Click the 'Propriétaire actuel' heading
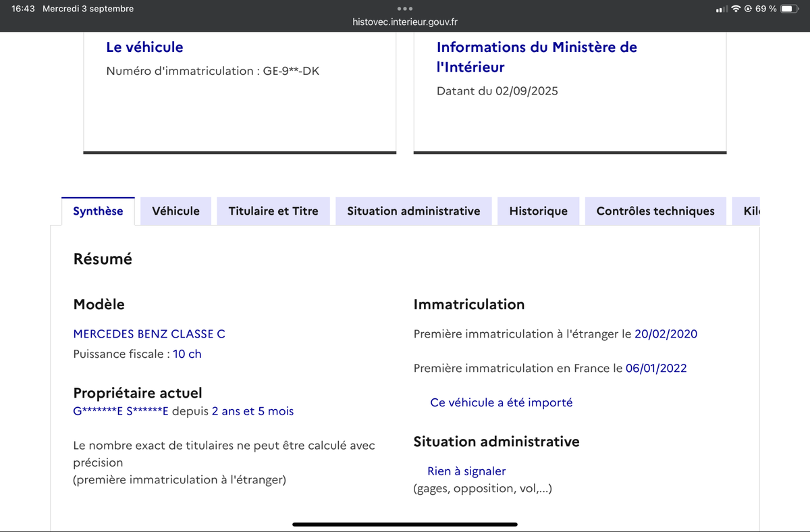 coord(138,393)
